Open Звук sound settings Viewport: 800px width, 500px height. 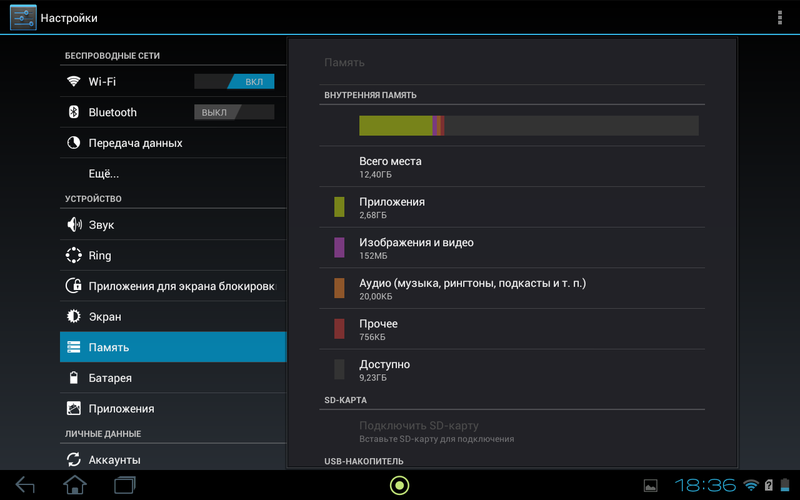tap(173, 224)
